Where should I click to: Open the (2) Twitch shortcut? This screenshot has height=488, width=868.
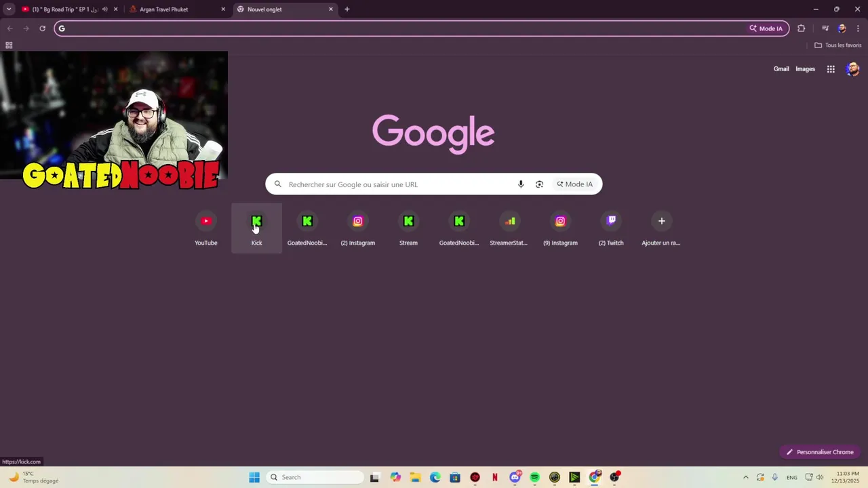[611, 228]
